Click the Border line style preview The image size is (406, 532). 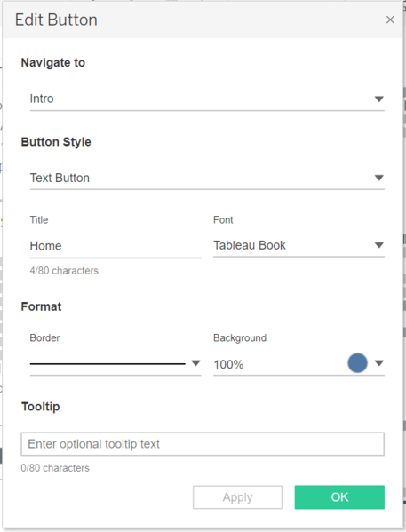pyautogui.click(x=107, y=364)
